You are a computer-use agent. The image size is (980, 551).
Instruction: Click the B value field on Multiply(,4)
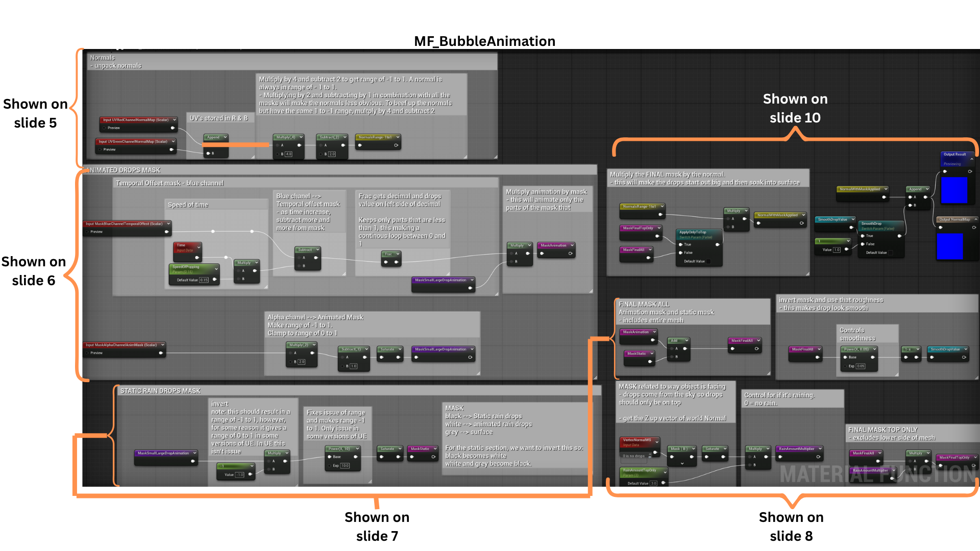tap(288, 154)
